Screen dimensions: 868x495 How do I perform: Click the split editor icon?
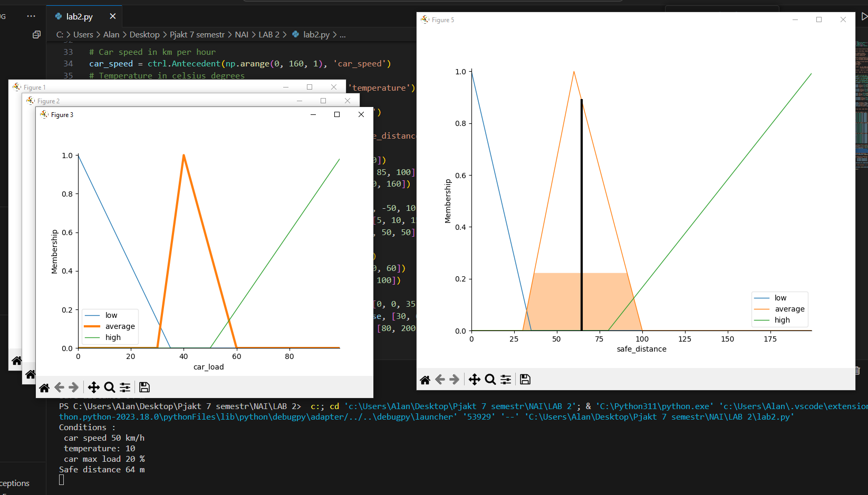coord(36,34)
